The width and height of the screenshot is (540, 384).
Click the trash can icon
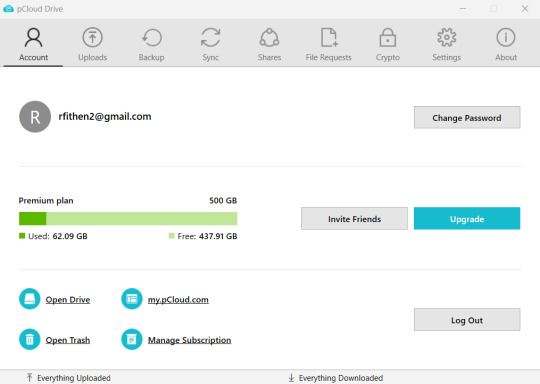30,339
